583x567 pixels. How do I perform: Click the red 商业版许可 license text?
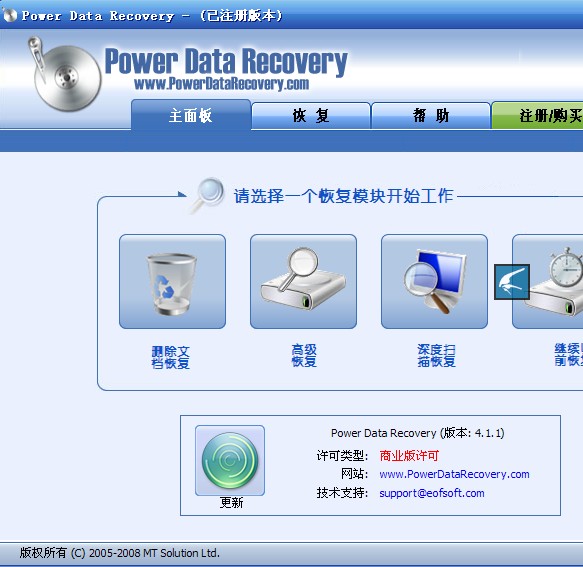click(x=409, y=455)
